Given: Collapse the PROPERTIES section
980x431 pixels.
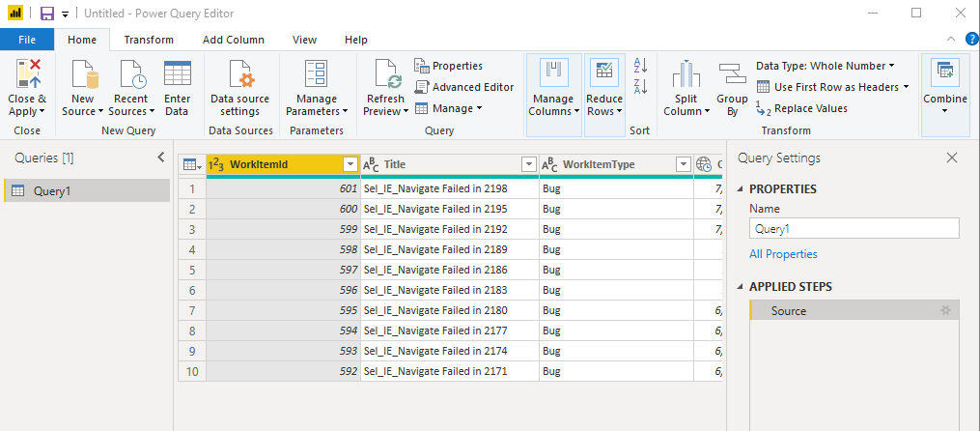Looking at the screenshot, I should 742,188.
